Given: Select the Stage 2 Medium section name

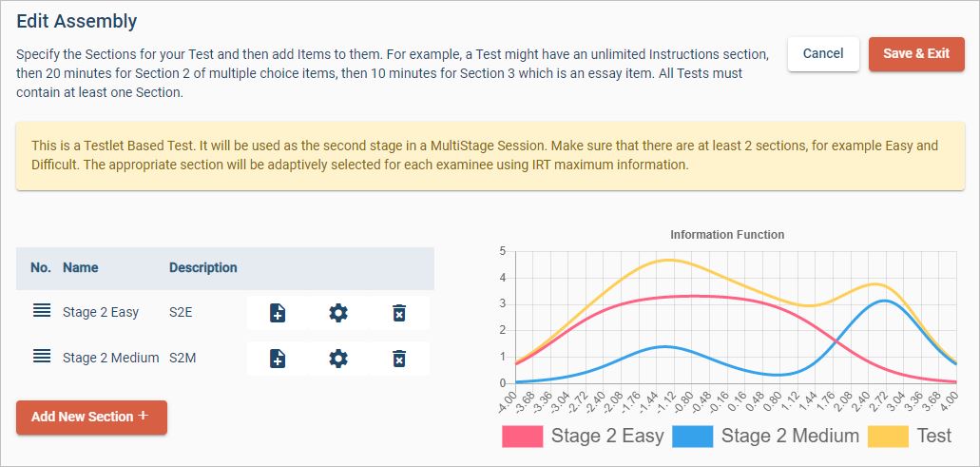Looking at the screenshot, I should pyautogui.click(x=110, y=358).
